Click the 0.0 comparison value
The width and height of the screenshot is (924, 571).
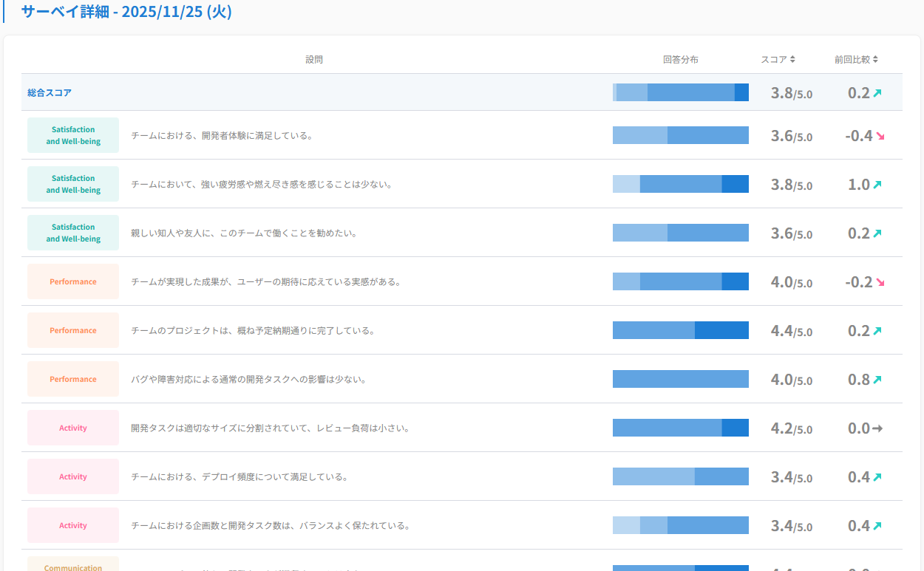coord(859,428)
